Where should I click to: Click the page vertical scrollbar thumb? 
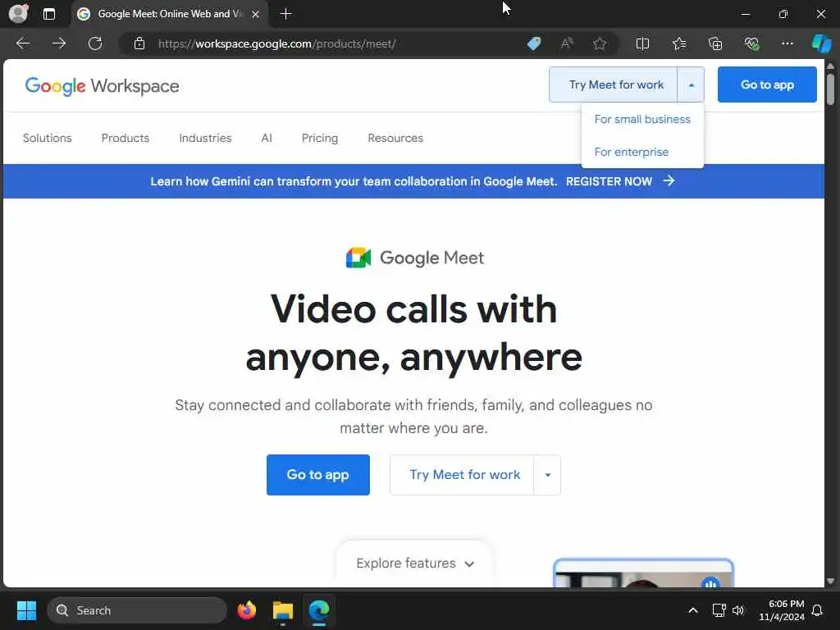(830, 89)
